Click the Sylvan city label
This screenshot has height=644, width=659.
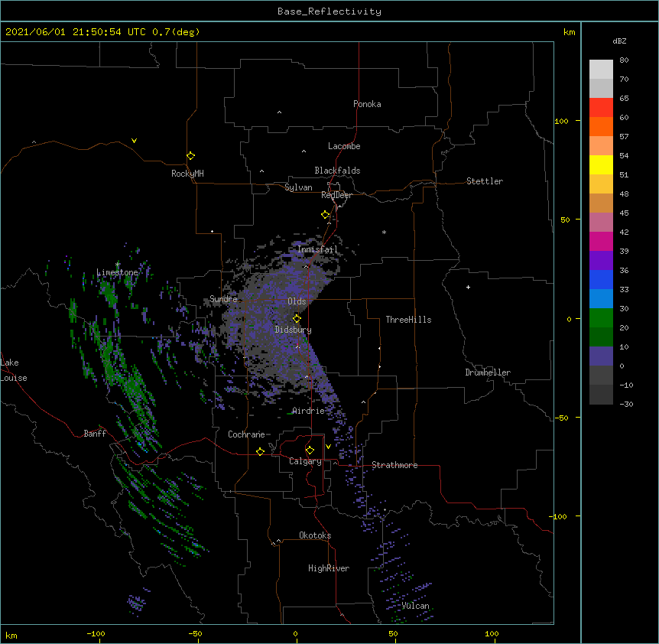click(x=298, y=187)
